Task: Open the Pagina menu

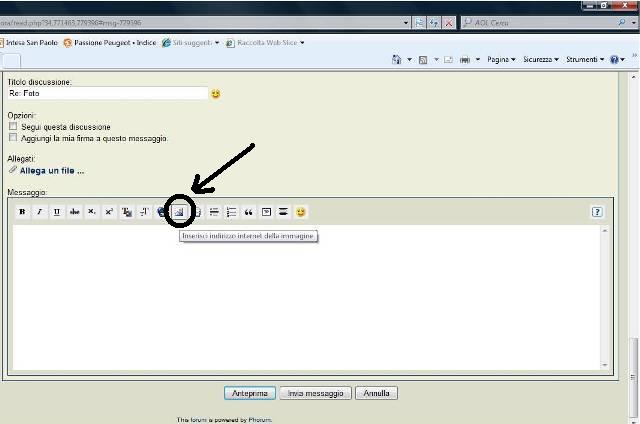Action: (501, 60)
